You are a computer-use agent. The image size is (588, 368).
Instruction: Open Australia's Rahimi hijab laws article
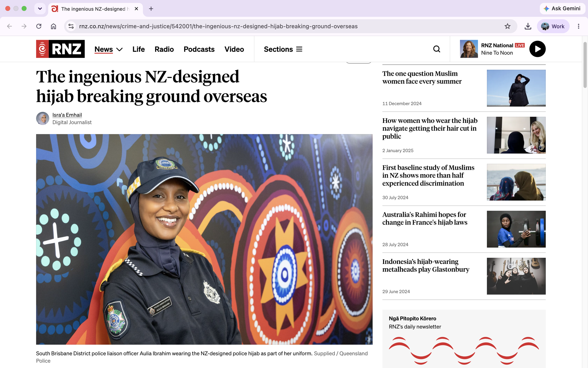tap(425, 218)
